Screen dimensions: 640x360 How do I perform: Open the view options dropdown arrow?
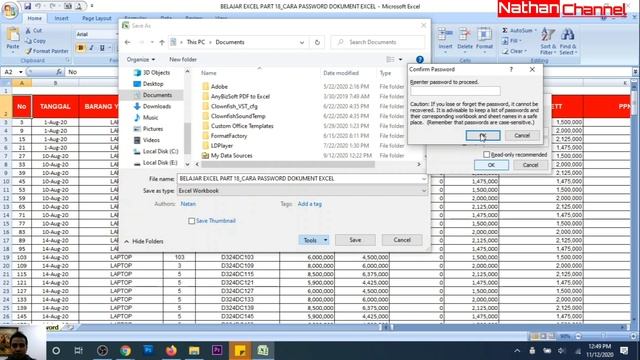(x=400, y=60)
